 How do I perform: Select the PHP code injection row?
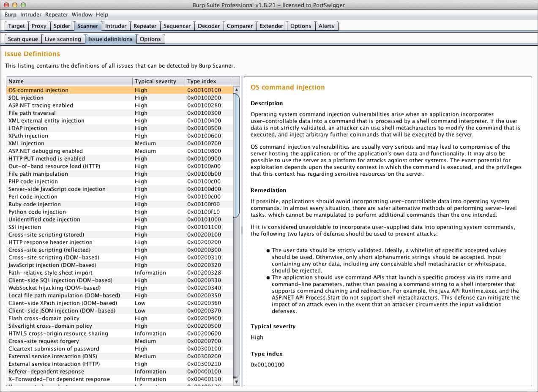(120, 181)
